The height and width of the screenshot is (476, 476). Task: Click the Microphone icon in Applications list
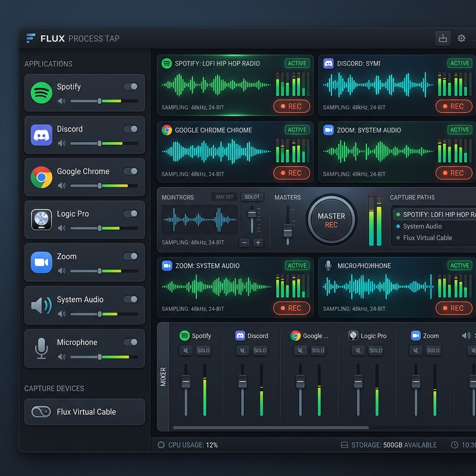coord(41,348)
